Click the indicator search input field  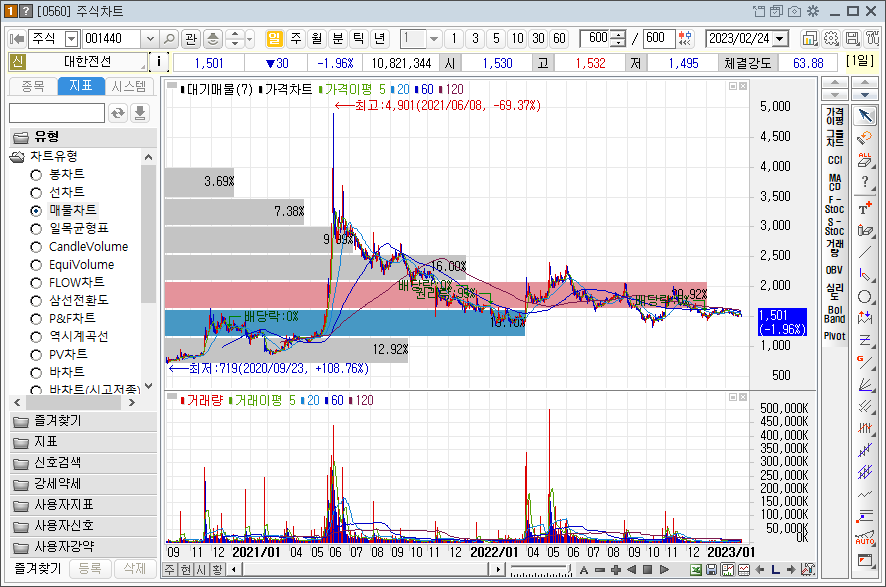(57, 113)
